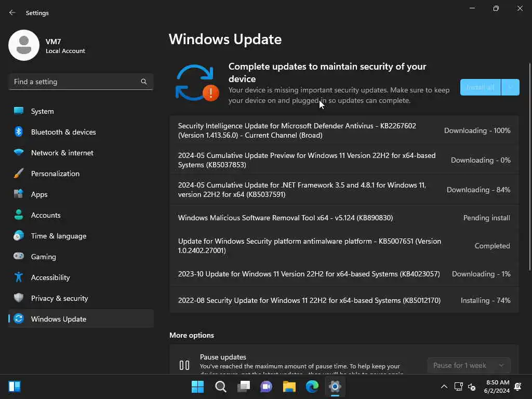Click the large update status icon with warning
Viewport: 532px width, 399px height.
[197, 83]
